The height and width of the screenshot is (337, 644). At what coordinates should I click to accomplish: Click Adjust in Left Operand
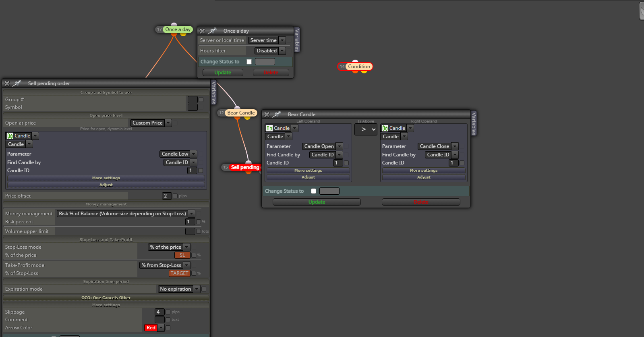point(308,177)
